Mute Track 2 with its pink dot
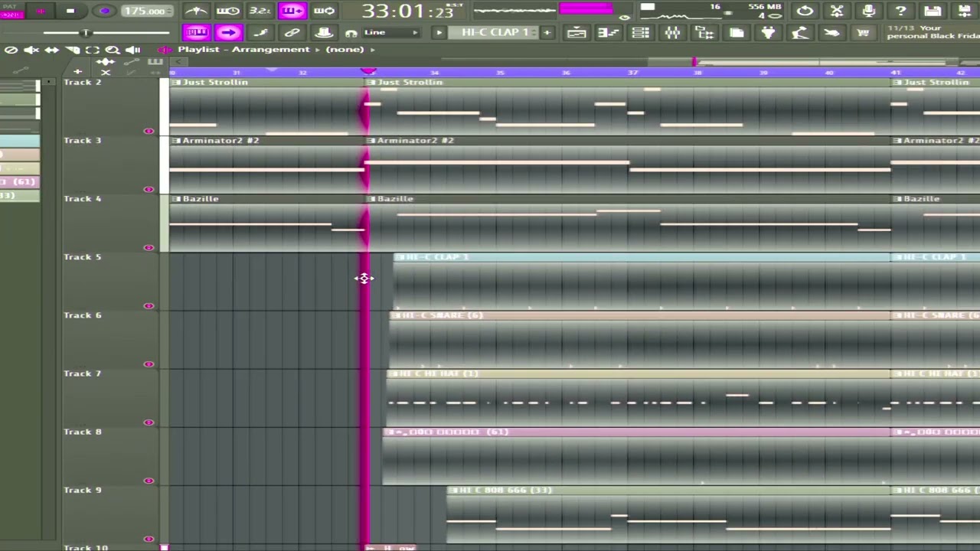The width and height of the screenshot is (980, 551). point(149,131)
